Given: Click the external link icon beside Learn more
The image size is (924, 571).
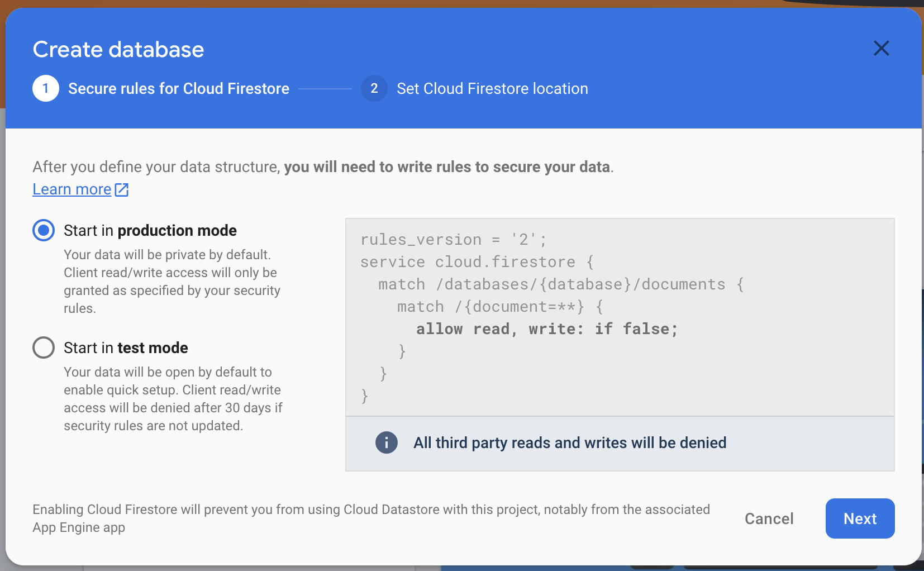Looking at the screenshot, I should click(122, 190).
